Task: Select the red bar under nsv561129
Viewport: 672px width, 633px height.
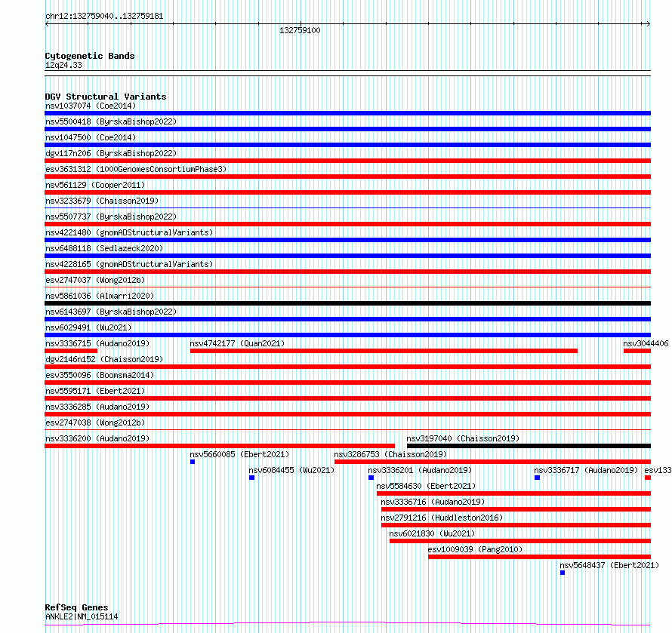Action: coord(347,192)
